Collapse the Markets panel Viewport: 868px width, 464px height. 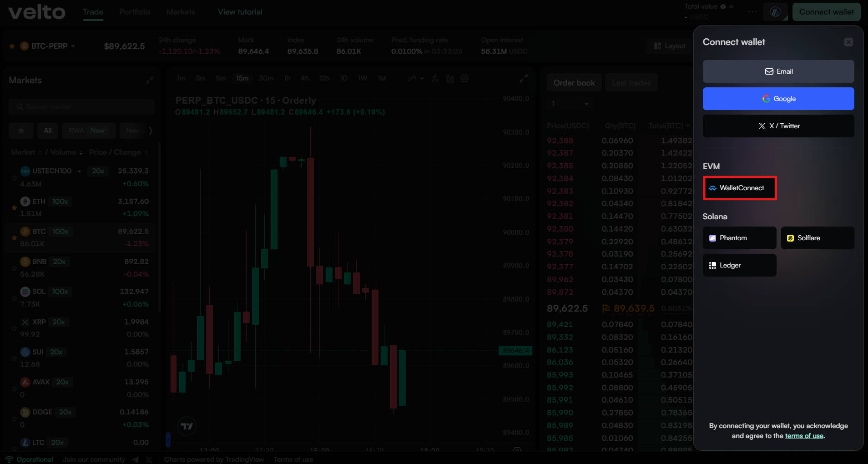(x=151, y=80)
